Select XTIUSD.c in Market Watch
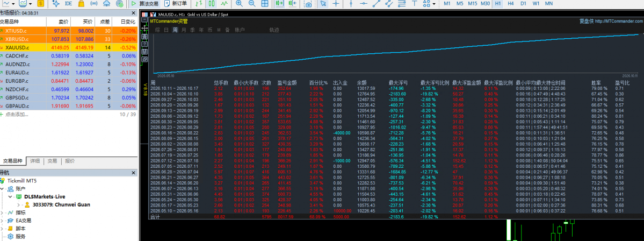Screen dimensions: 644x241 coord(68,31)
